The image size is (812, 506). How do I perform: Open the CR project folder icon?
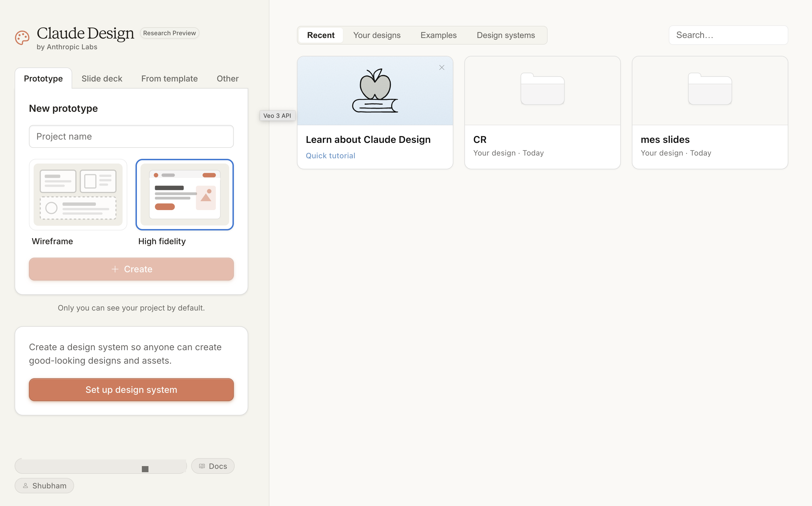tap(542, 89)
